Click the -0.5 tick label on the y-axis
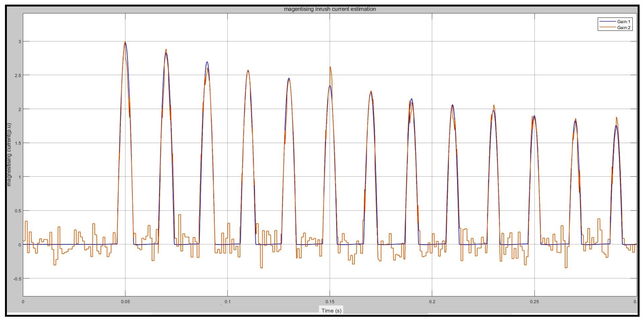The width and height of the screenshot is (644, 321). tap(18, 279)
